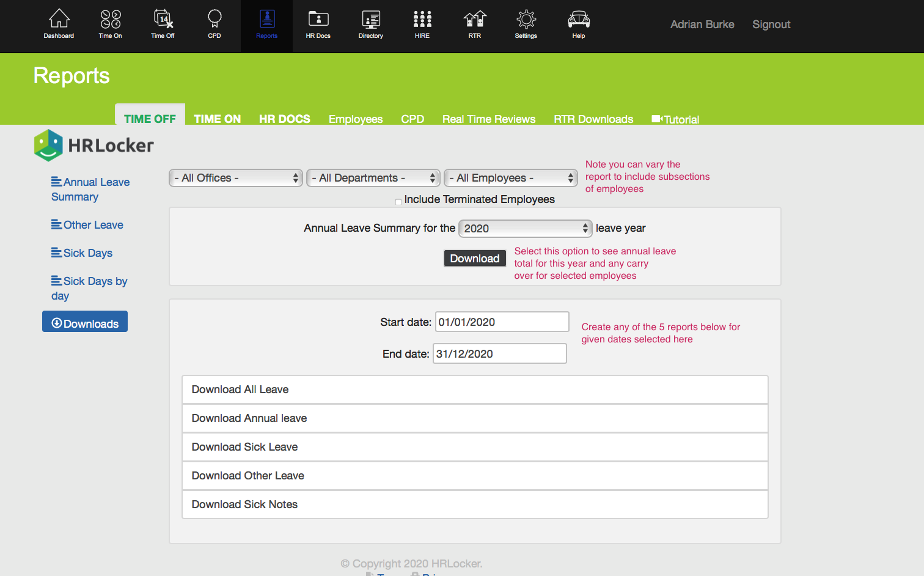Screen dimensions: 924x576
Task: Open the Sick Days sidebar link
Action: point(87,253)
